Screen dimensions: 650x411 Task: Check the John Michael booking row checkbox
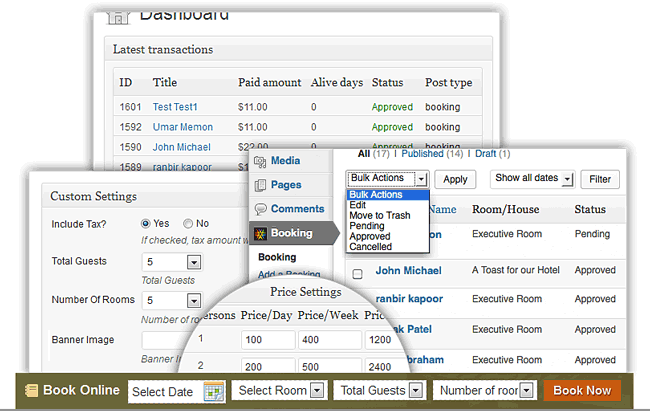[357, 274]
